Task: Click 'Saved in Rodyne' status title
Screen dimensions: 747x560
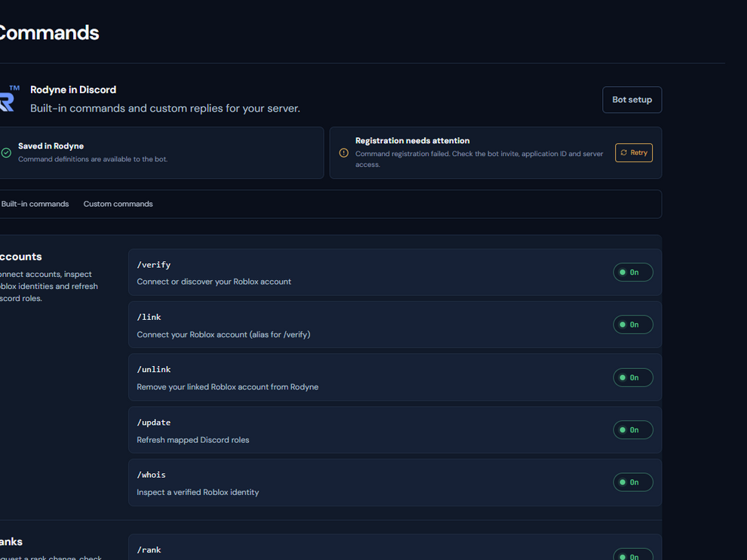Action: [51, 146]
